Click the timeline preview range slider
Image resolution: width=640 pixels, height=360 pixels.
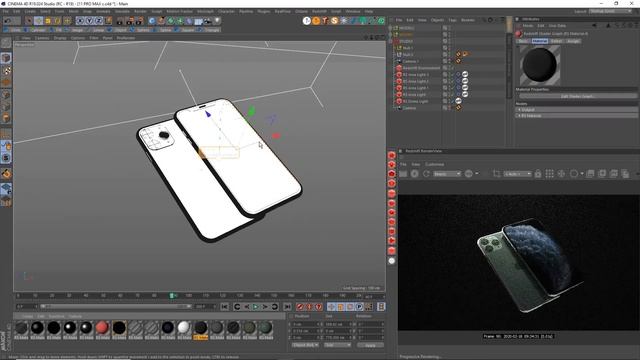click(x=116, y=306)
